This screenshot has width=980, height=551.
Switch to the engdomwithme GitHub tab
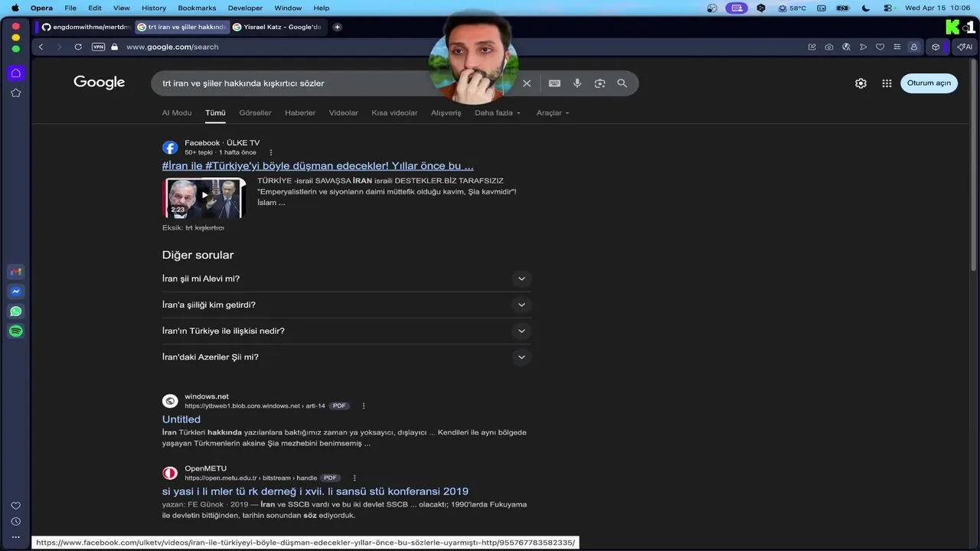coord(86,27)
